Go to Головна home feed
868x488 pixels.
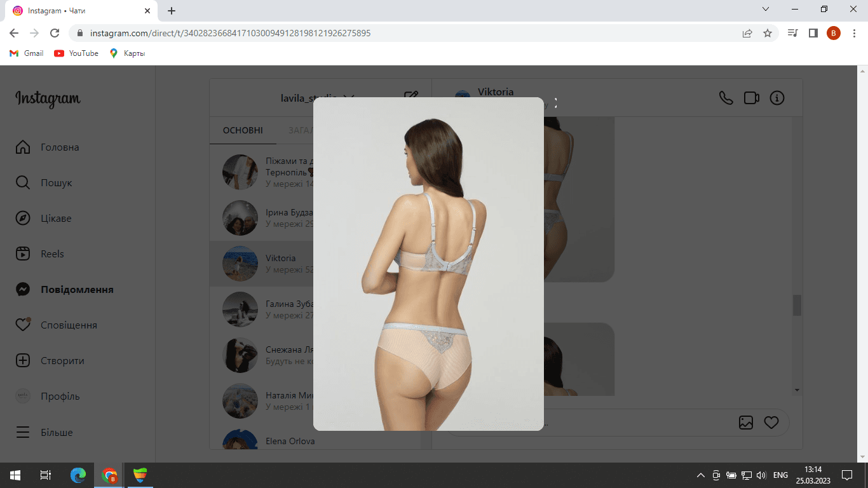[x=47, y=147]
